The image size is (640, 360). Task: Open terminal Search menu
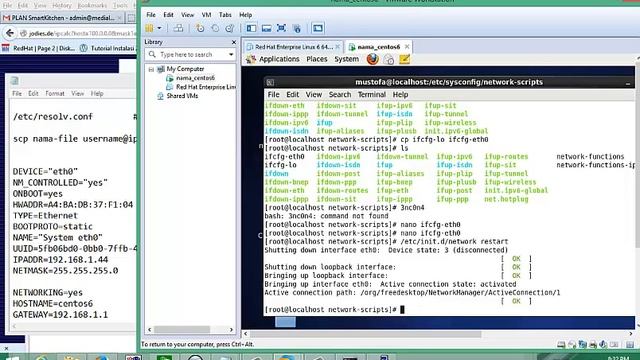coord(340,95)
